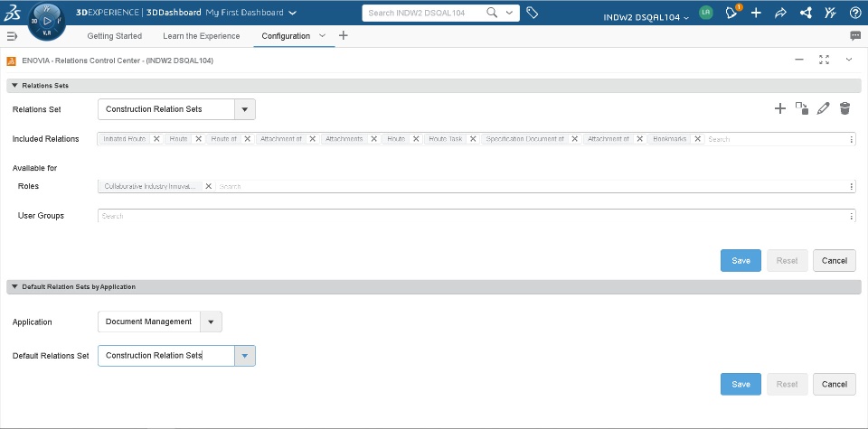Image resolution: width=868 pixels, height=429 pixels.
Task: Click the search magnifier icon
Action: pyautogui.click(x=492, y=13)
